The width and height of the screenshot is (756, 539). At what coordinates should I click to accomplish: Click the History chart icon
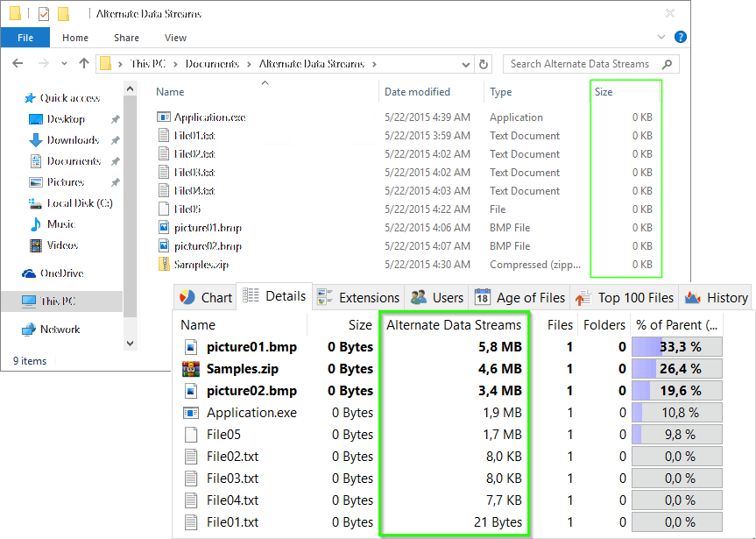694,297
